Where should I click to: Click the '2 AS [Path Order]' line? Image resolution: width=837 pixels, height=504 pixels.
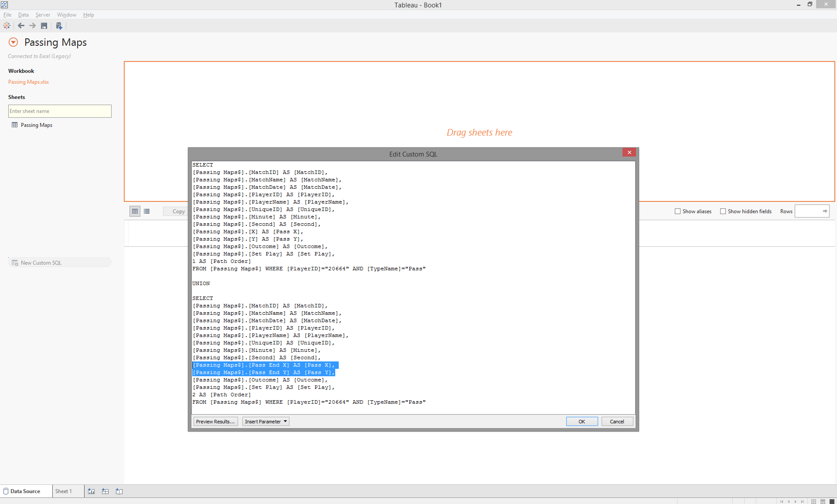pyautogui.click(x=221, y=395)
